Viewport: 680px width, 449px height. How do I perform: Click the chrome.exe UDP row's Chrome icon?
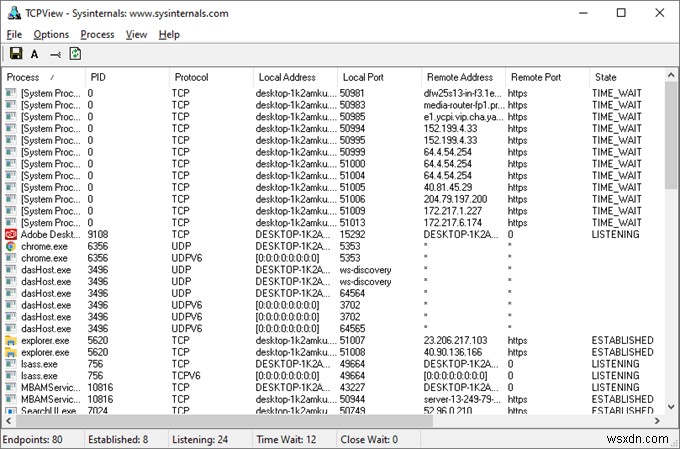tap(11, 246)
